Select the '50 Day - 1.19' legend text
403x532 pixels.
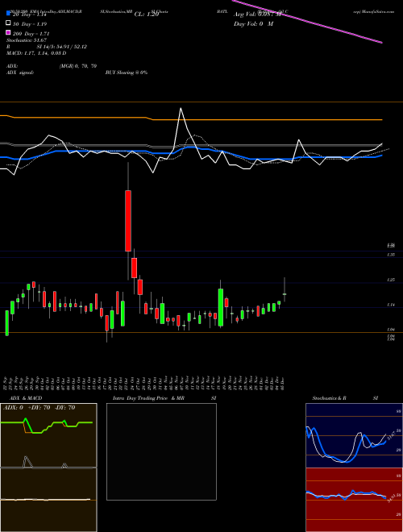coord(30,24)
